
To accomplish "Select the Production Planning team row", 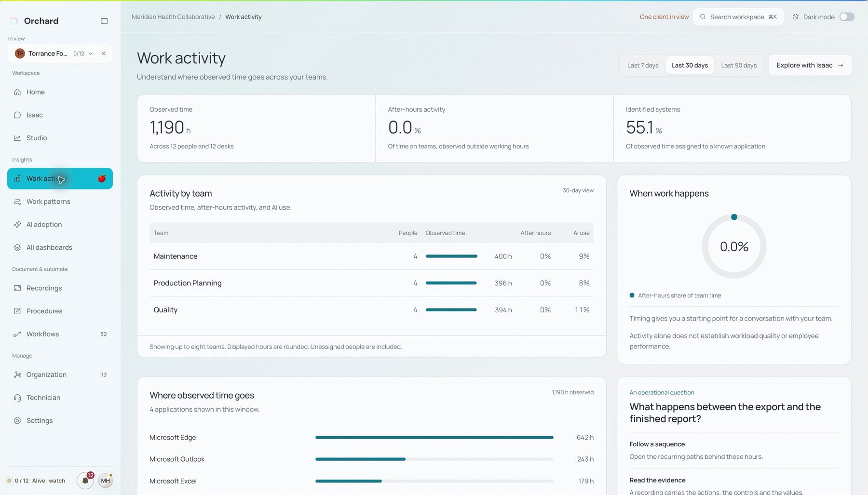I will click(x=371, y=283).
